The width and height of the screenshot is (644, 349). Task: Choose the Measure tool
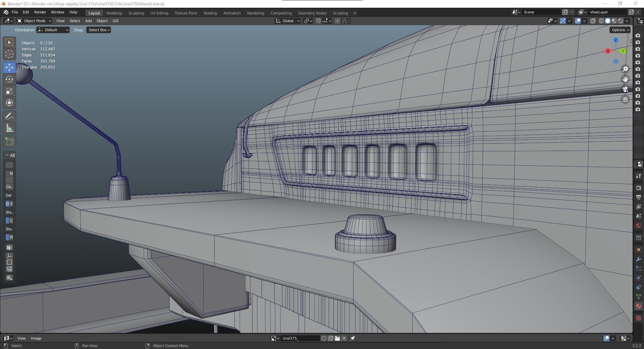click(9, 128)
